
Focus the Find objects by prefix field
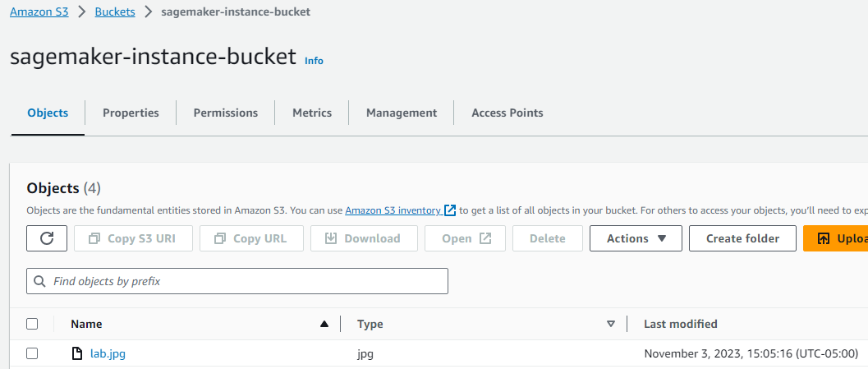tap(237, 281)
